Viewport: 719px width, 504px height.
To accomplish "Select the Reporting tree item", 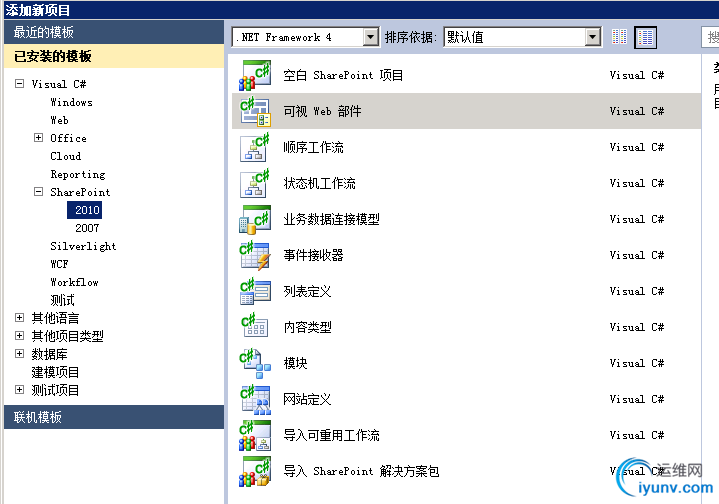I will 77,175.
